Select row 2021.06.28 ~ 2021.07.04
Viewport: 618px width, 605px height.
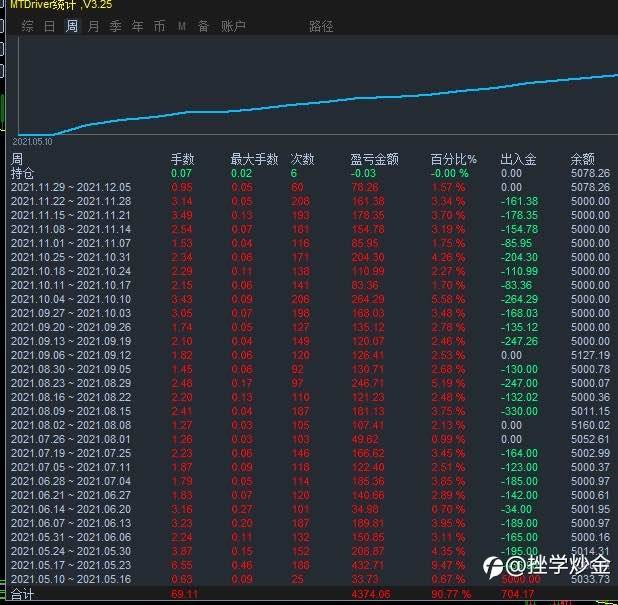tap(310, 481)
